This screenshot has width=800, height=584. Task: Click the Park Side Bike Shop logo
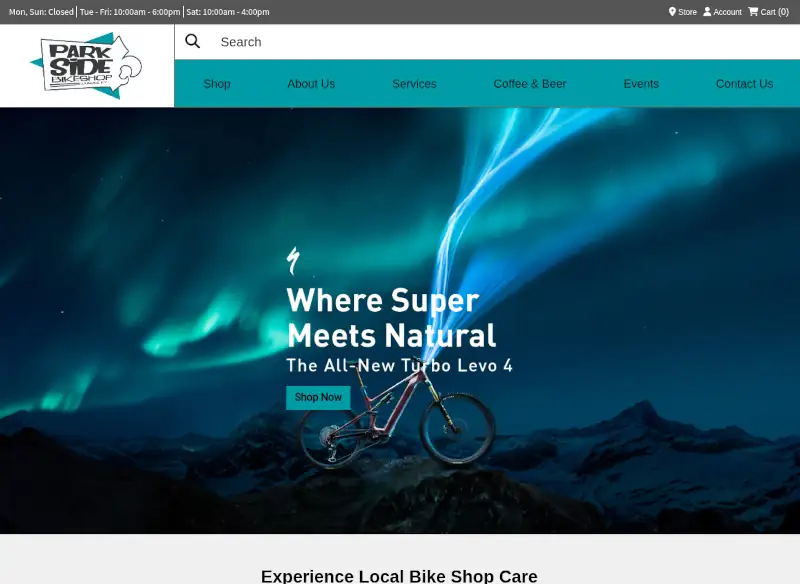pos(86,66)
